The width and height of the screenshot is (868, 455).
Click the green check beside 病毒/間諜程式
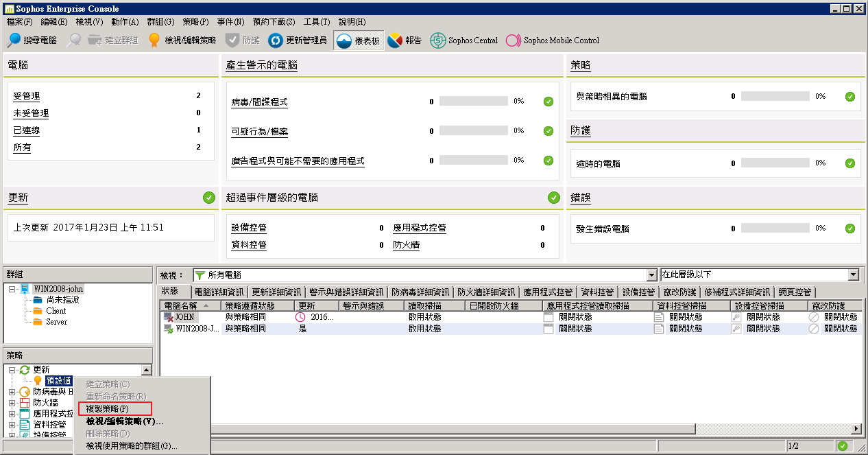[548, 102]
